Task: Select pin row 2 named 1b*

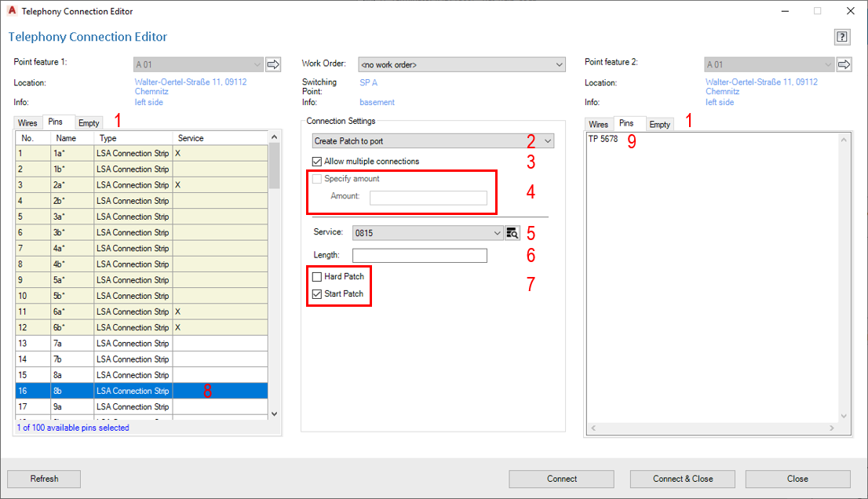Action: click(x=142, y=169)
